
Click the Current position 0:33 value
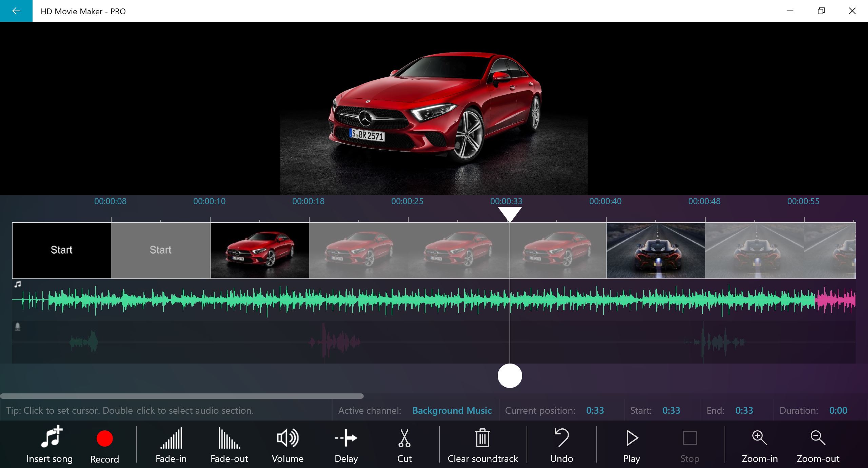pyautogui.click(x=595, y=410)
